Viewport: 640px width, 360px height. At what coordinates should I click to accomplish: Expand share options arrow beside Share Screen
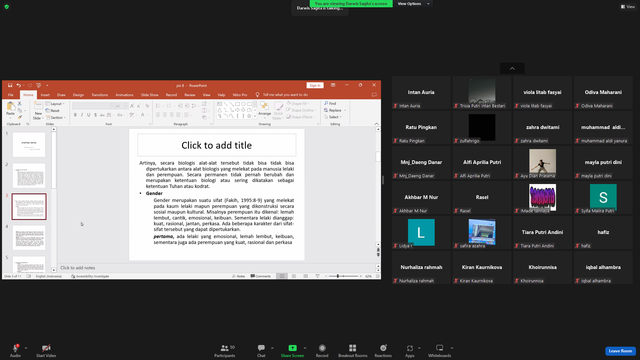(x=304, y=348)
